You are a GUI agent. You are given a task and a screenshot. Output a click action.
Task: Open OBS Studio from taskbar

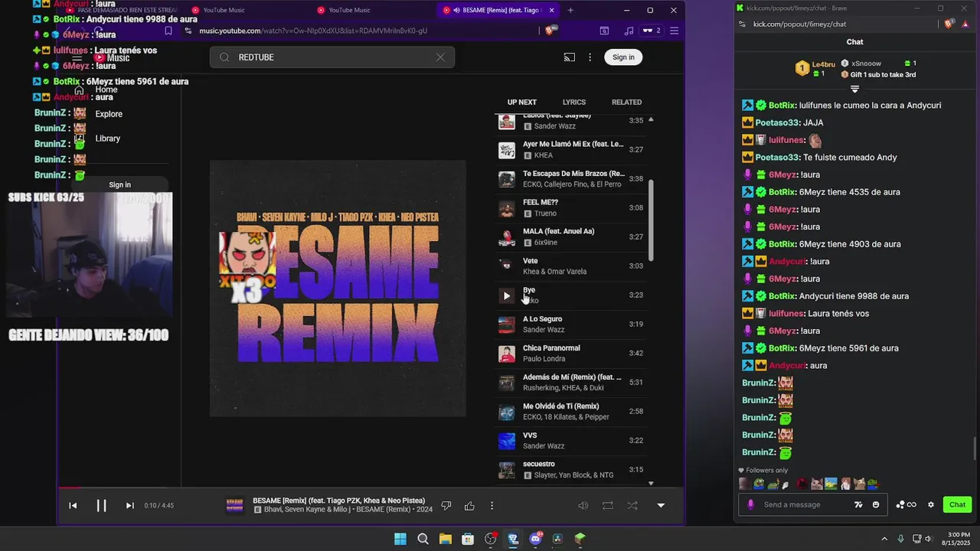pyautogui.click(x=491, y=539)
